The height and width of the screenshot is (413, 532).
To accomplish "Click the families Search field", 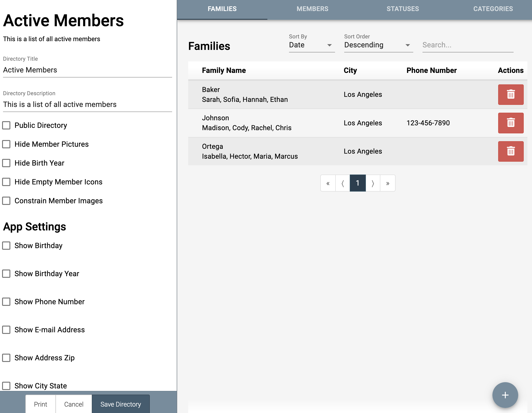I will 467,45.
